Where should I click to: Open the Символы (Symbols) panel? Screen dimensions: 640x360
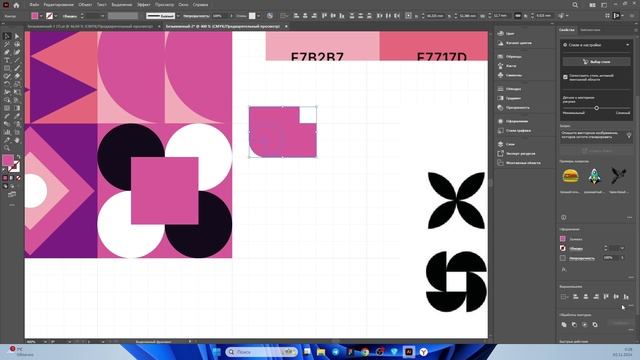coord(509,75)
